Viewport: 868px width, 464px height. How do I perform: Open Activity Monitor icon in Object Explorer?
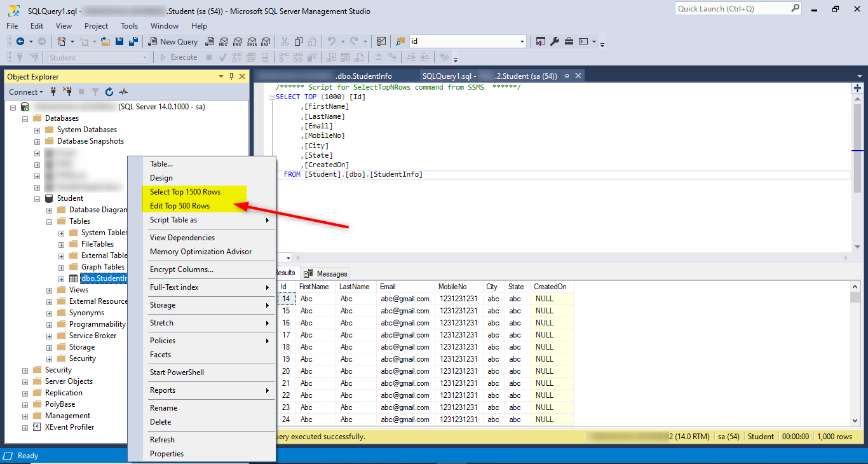click(123, 92)
